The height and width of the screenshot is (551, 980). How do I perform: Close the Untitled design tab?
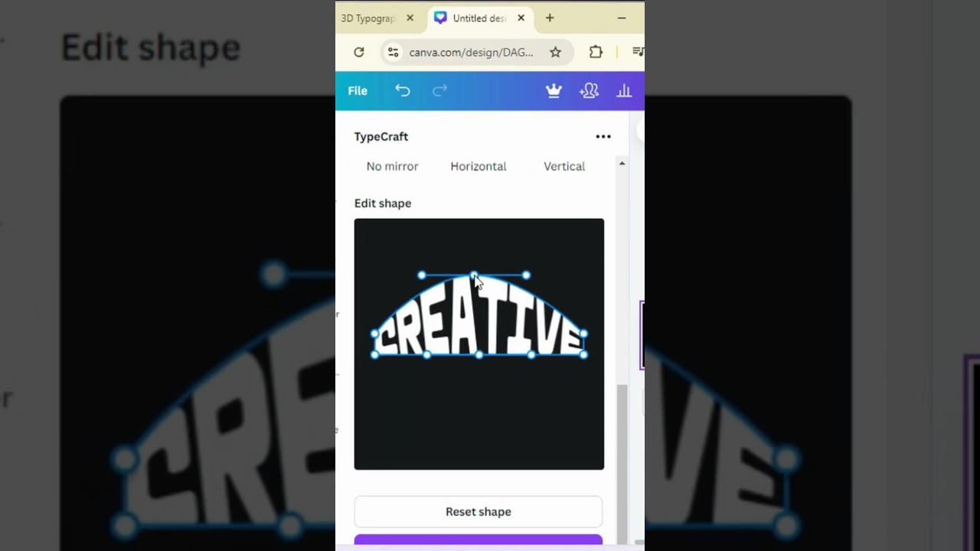(x=521, y=18)
